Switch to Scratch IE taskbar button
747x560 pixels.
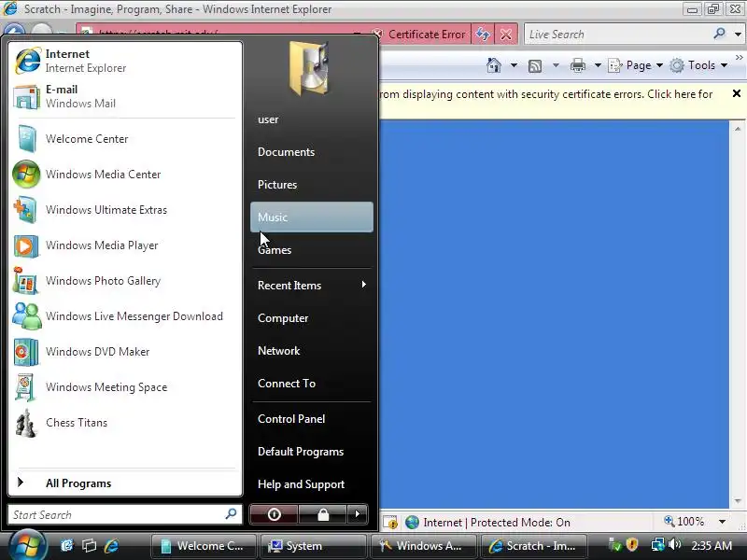click(534, 546)
